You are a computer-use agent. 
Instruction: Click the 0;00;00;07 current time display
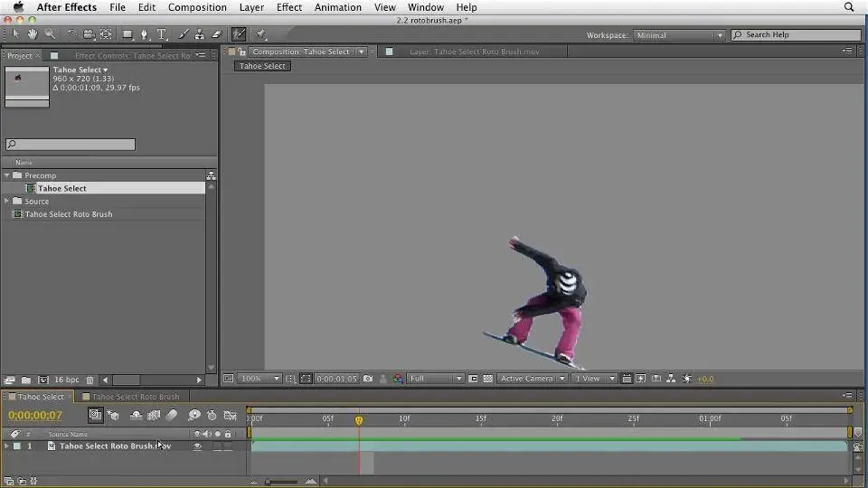[35, 416]
